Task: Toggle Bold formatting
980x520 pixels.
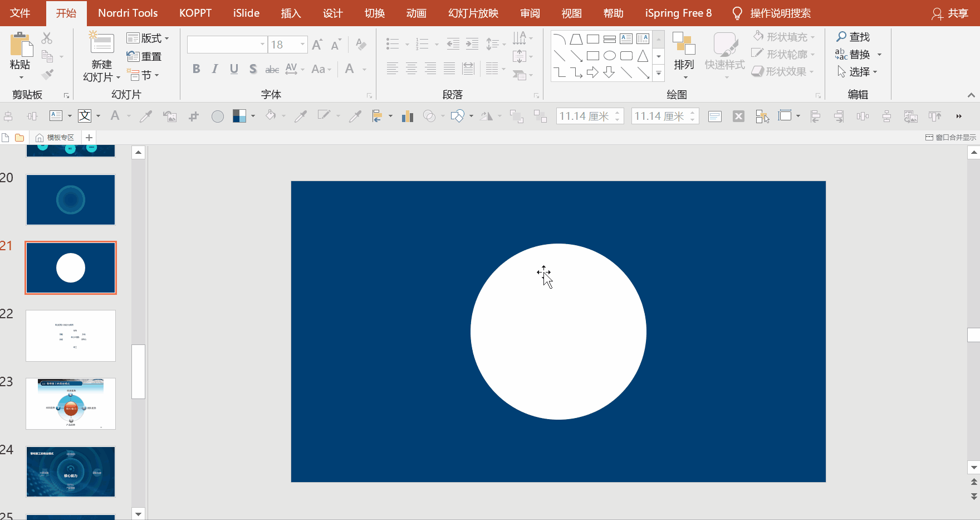Action: click(197, 69)
